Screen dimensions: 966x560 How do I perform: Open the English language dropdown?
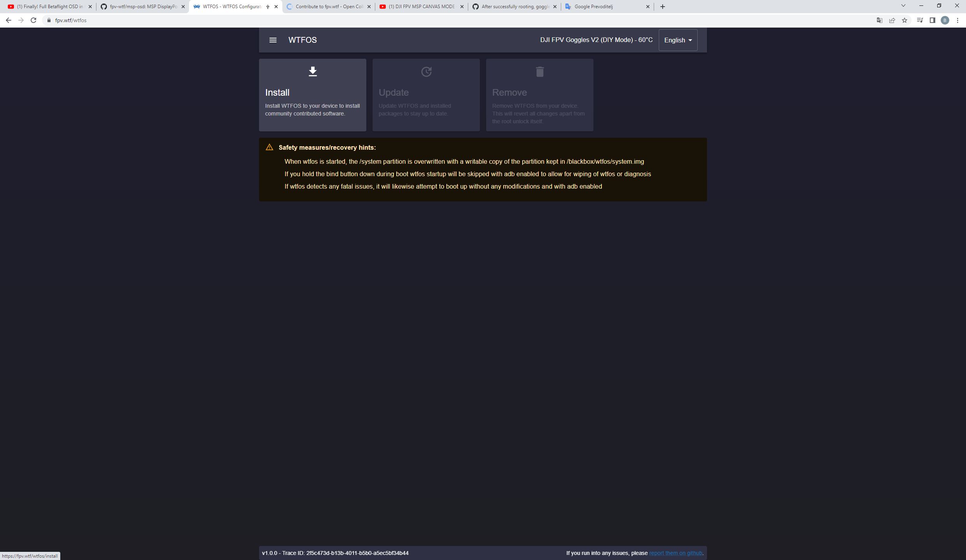pos(677,40)
